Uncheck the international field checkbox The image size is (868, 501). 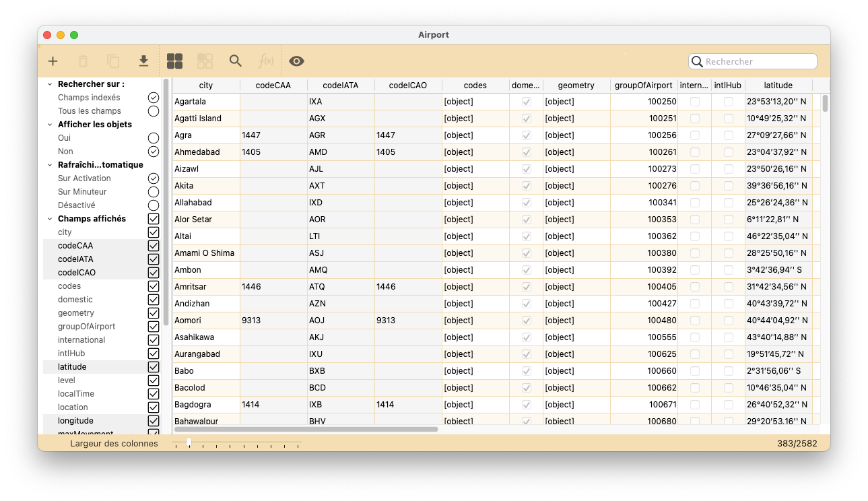154,340
